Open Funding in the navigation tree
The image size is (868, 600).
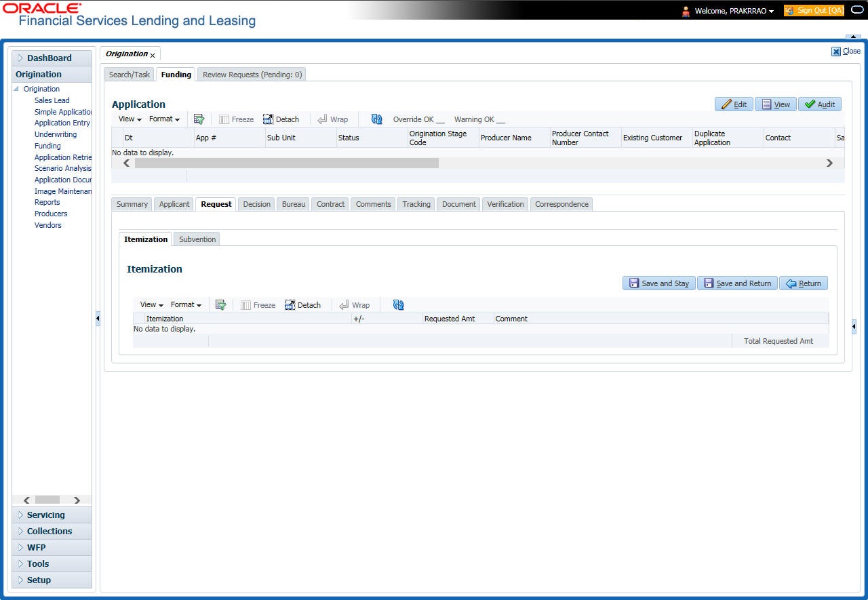pyautogui.click(x=47, y=146)
